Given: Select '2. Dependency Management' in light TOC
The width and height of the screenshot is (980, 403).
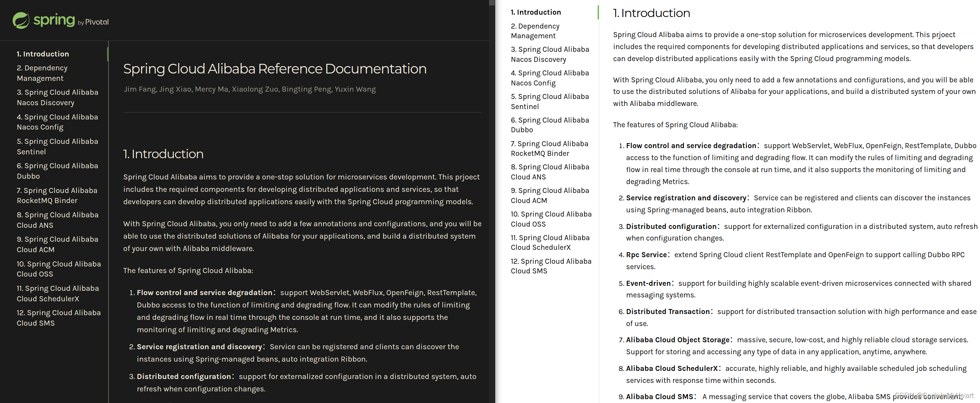Looking at the screenshot, I should (535, 31).
